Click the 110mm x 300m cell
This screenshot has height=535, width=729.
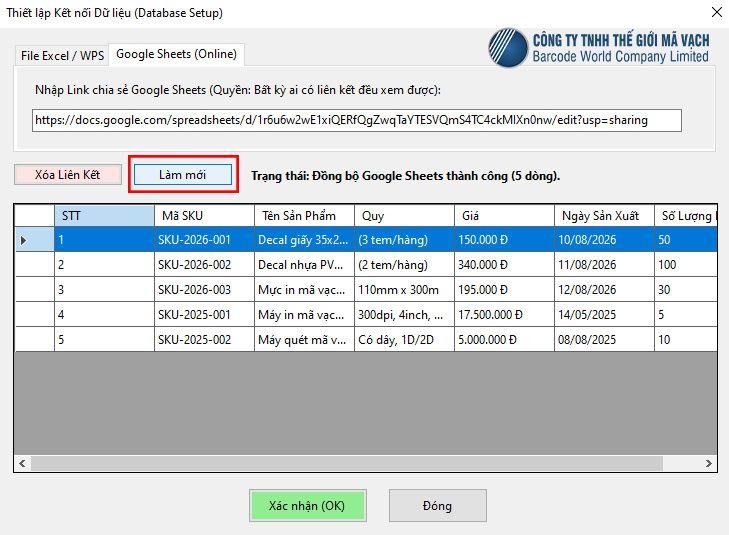pyautogui.click(x=404, y=290)
